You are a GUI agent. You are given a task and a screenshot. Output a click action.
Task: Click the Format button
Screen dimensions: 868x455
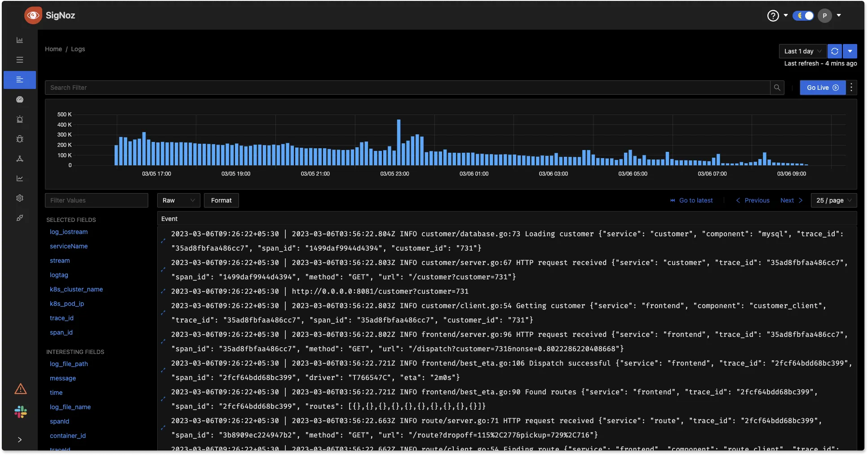pos(221,200)
